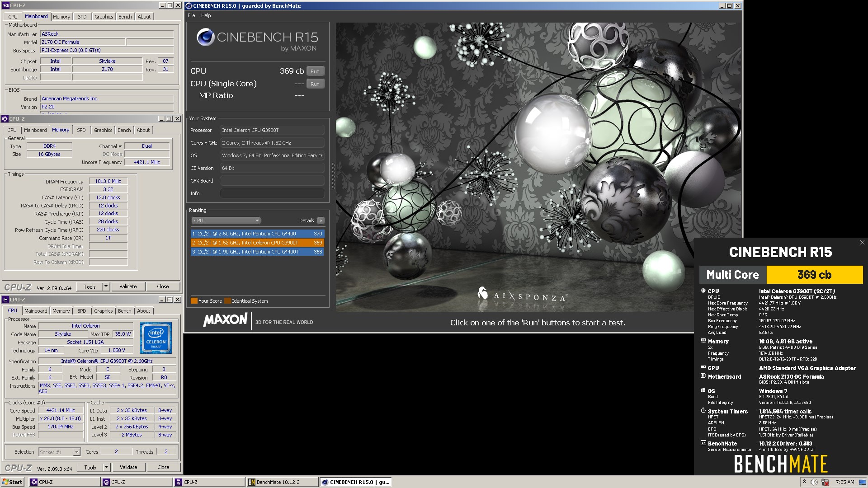Switch to Graphics tab in middle CPU-Z window

pyautogui.click(x=103, y=130)
